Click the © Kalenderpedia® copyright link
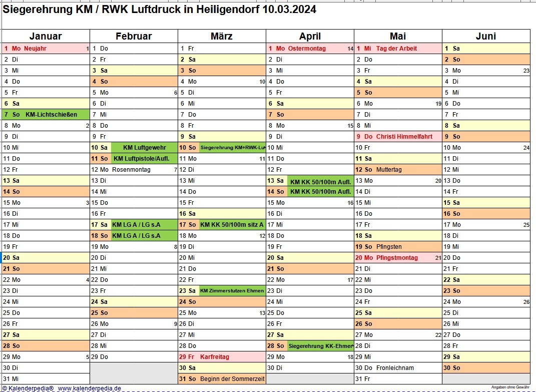Image resolution: width=536 pixels, height=392 pixels. (x=28, y=388)
